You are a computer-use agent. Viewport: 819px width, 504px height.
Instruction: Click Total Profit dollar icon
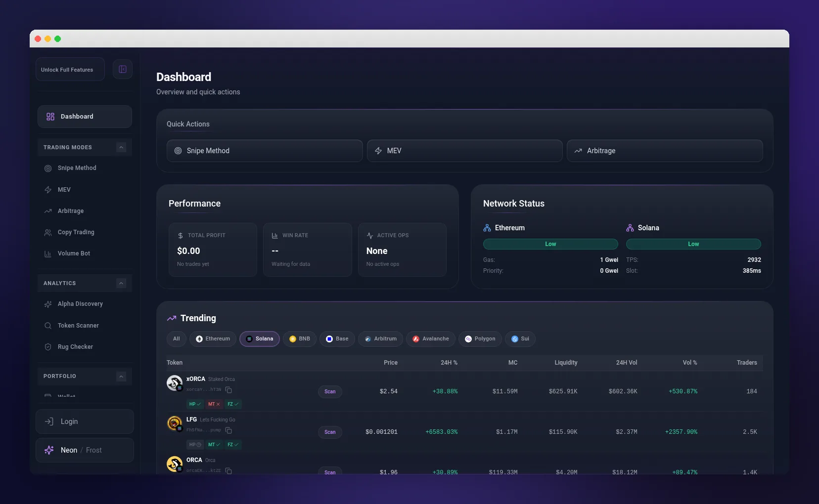[x=181, y=236]
